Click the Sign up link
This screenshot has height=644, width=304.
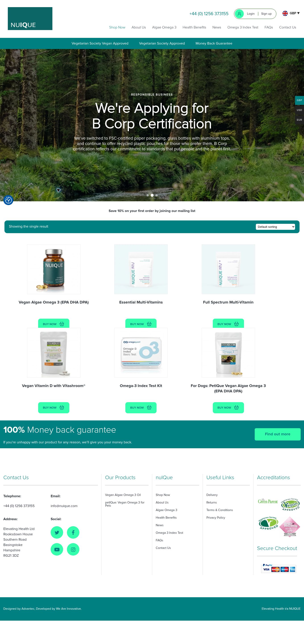click(x=266, y=14)
